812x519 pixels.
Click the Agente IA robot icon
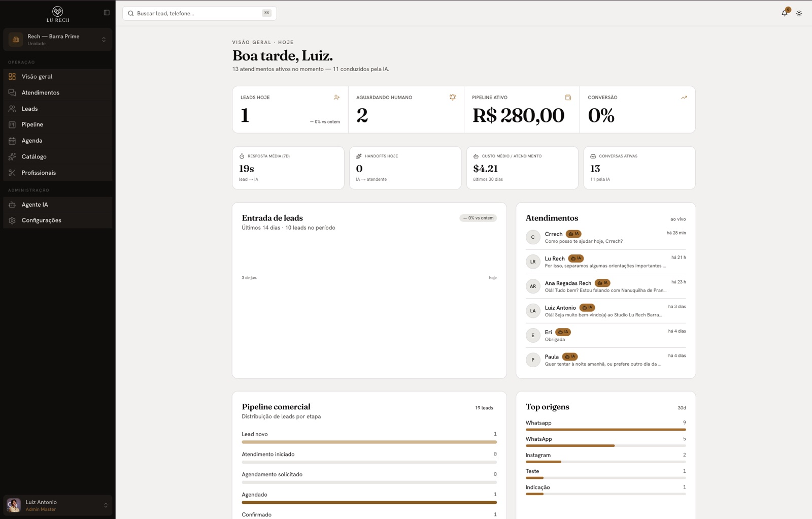[12, 205]
